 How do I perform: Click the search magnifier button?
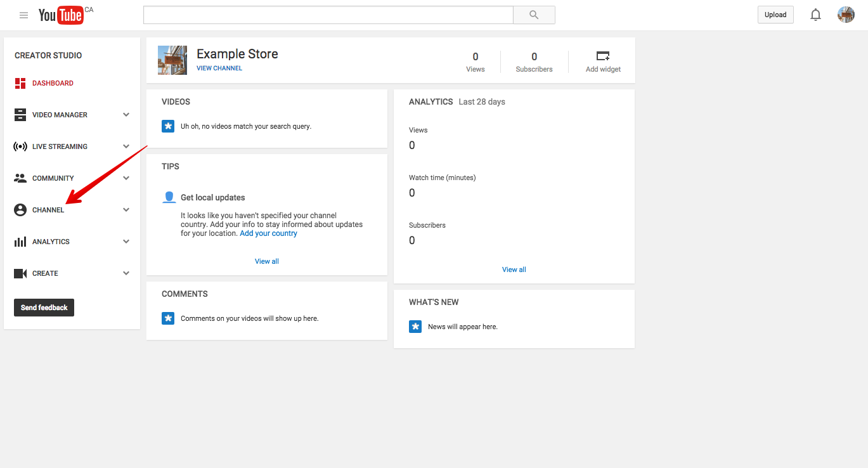pos(534,15)
